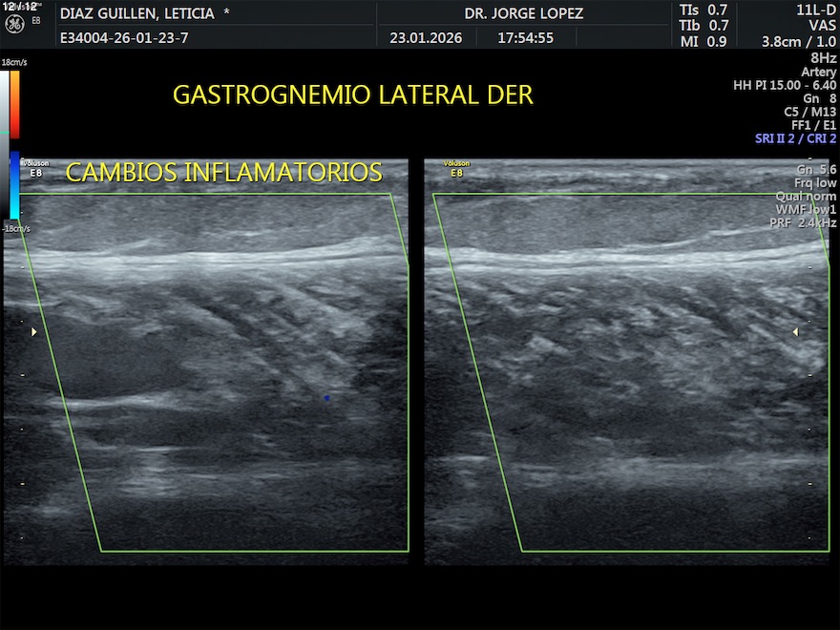Click the time display 17:54:55
The width and height of the screenshot is (840, 630).
pyautogui.click(x=525, y=38)
